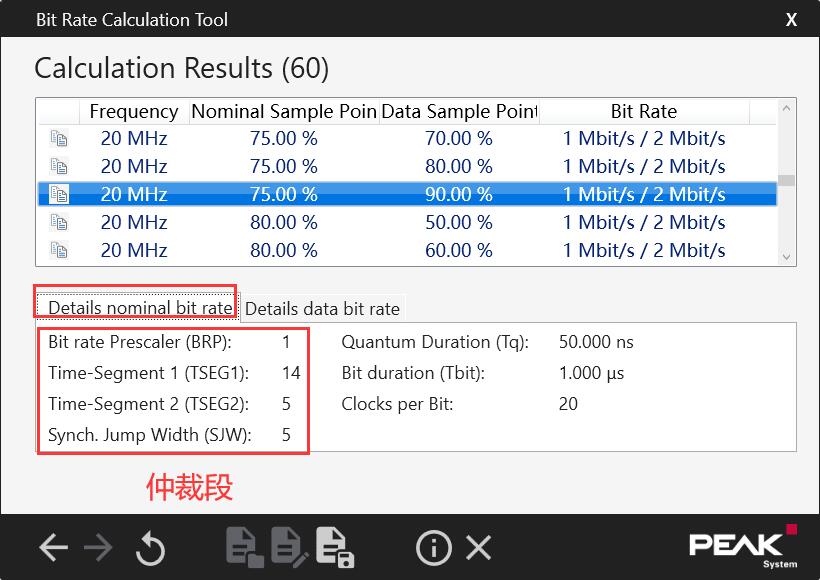Click the results list scroll down arrow

pos(787,257)
